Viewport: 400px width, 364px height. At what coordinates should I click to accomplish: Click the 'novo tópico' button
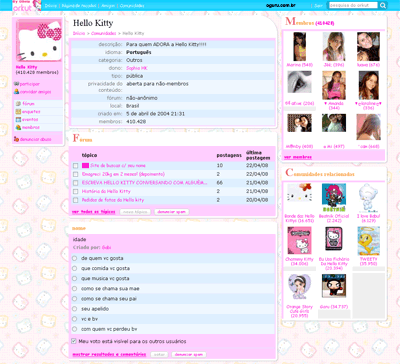point(135,212)
